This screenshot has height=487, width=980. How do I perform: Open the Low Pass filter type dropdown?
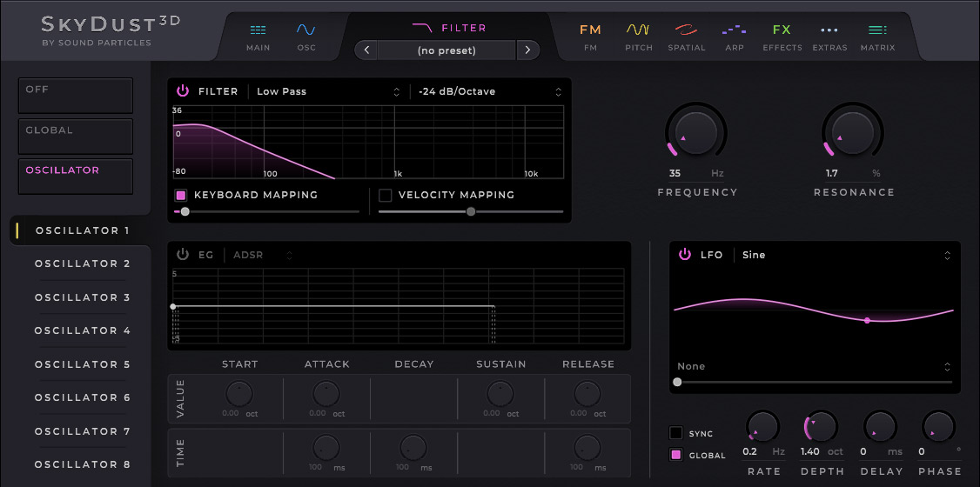[327, 91]
